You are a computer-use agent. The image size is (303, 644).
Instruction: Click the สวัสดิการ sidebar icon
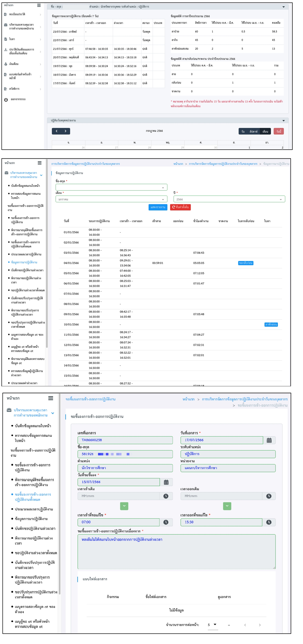click(5, 89)
